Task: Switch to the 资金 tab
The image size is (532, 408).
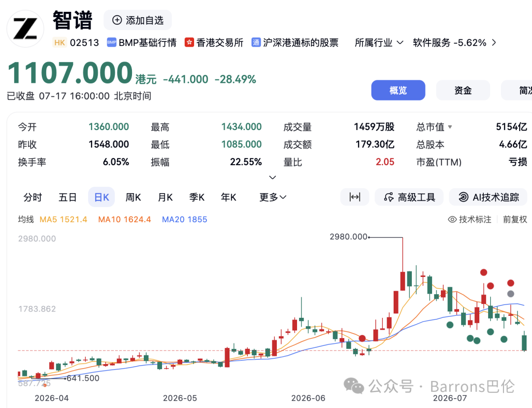Action: [463, 90]
